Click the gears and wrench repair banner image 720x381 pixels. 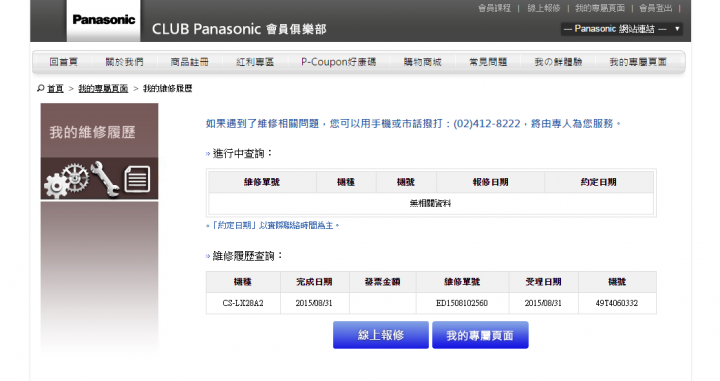[99, 179]
